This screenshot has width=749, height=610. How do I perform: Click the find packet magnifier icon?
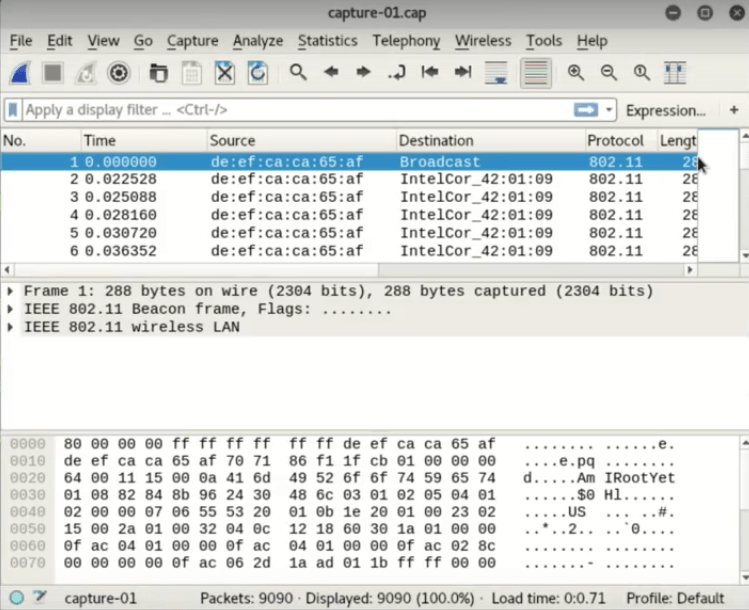coord(298,73)
